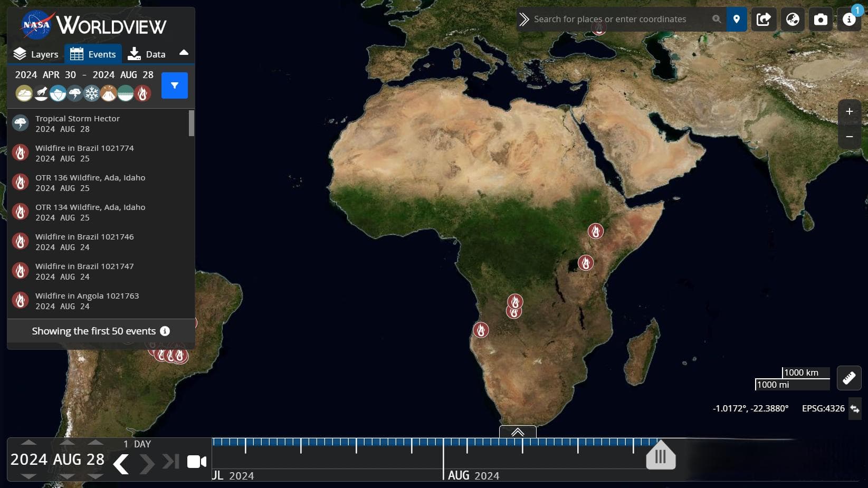Click the flame icon beside Wildfire in Angola 1021763
868x488 pixels.
point(21,301)
